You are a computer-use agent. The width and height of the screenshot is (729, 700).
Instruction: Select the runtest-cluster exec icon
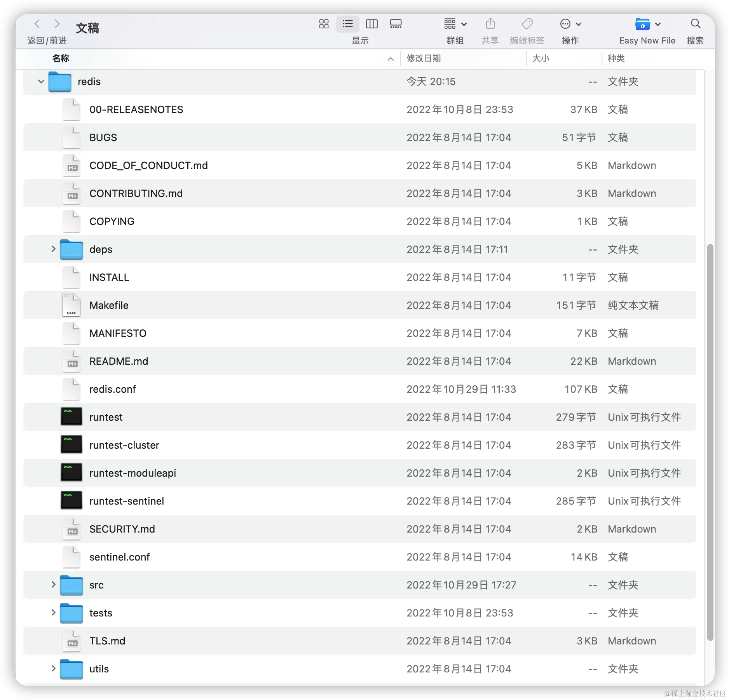72,444
